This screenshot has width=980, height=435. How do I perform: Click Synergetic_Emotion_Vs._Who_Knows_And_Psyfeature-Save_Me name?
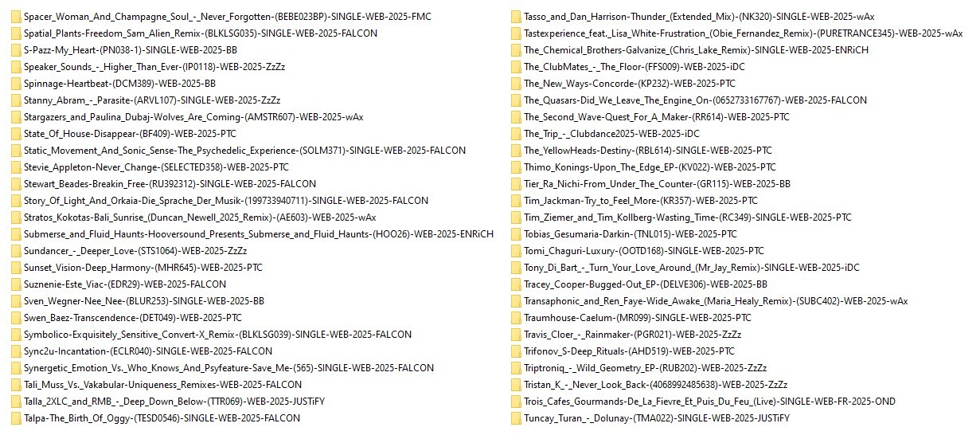(229, 367)
